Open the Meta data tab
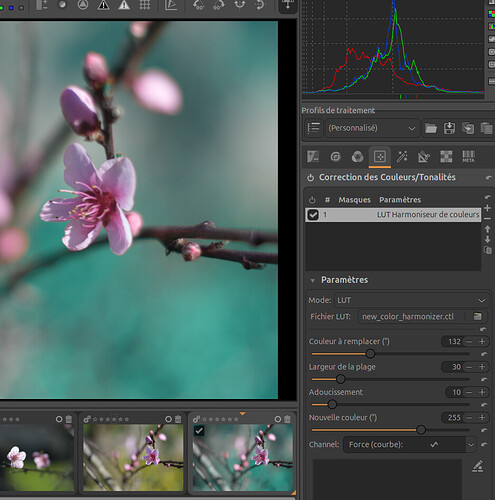 468,156
